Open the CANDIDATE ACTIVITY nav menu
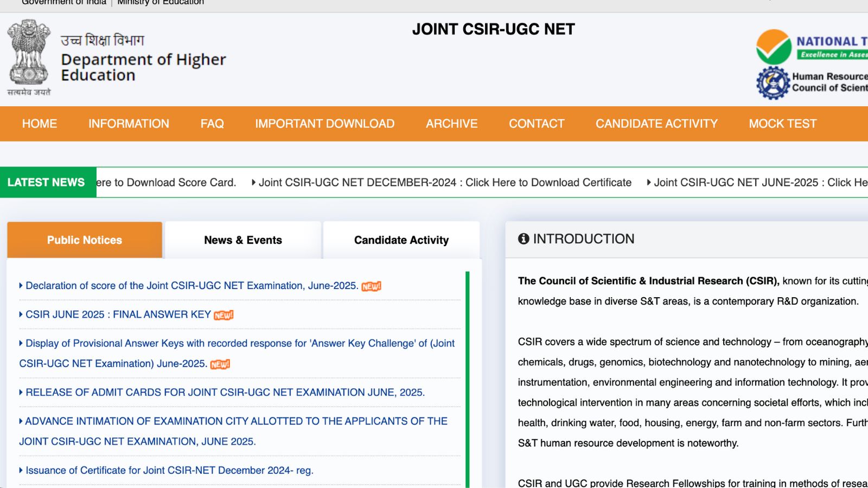The height and width of the screenshot is (488, 868). (x=656, y=124)
